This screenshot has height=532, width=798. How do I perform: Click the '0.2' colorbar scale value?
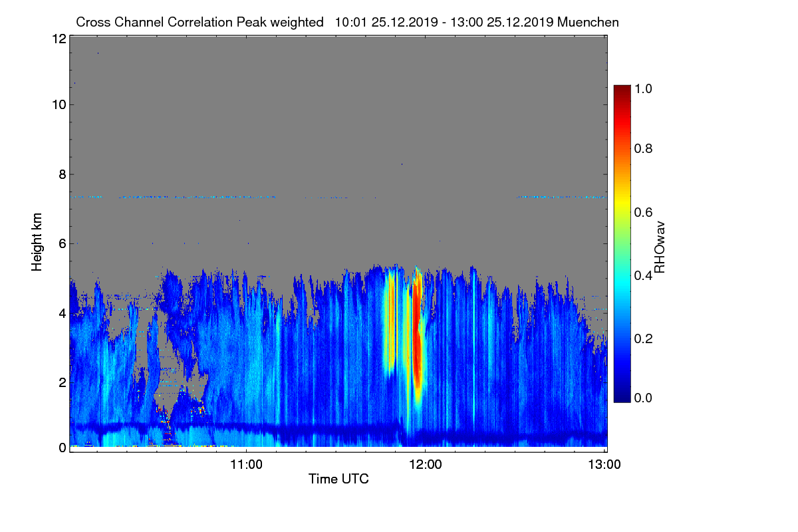644,338
